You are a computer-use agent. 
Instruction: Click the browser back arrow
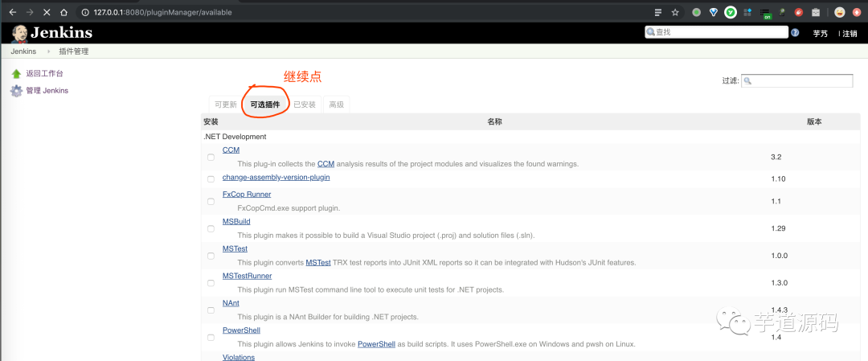[x=13, y=12]
